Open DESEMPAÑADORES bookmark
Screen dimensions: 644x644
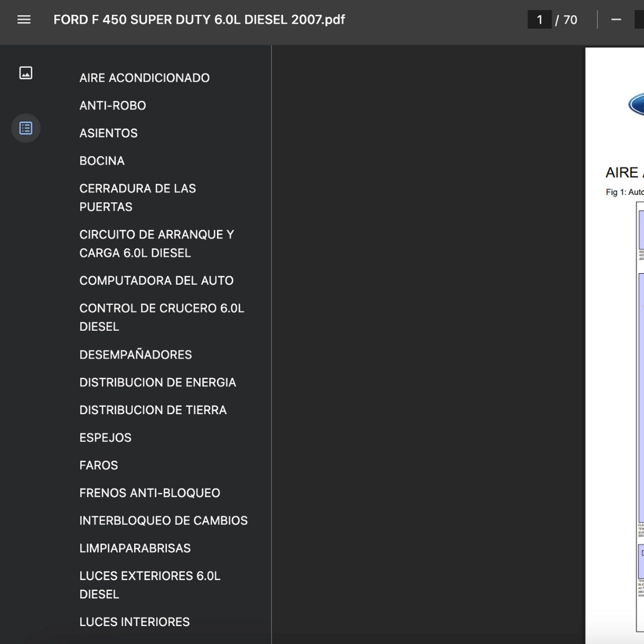click(x=135, y=355)
